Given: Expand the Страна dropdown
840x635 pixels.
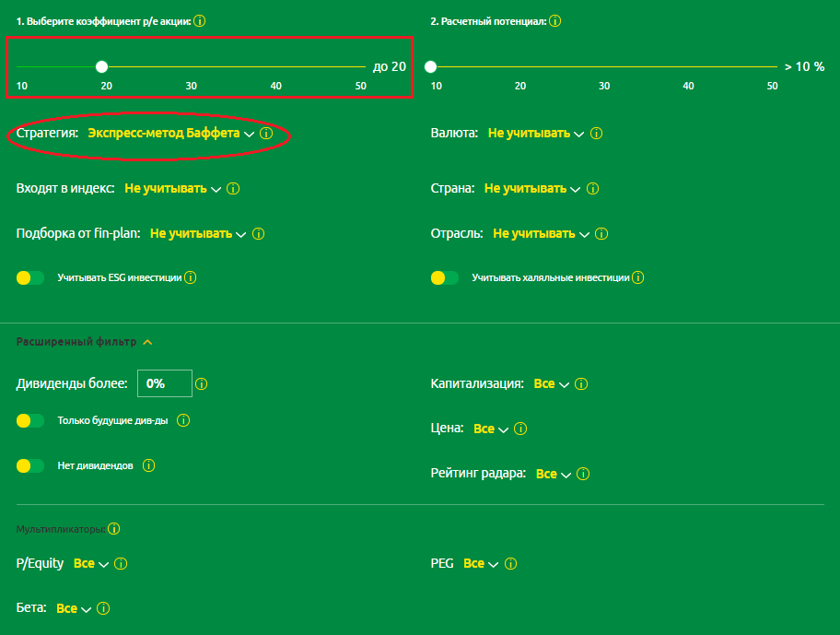Looking at the screenshot, I should tap(532, 189).
